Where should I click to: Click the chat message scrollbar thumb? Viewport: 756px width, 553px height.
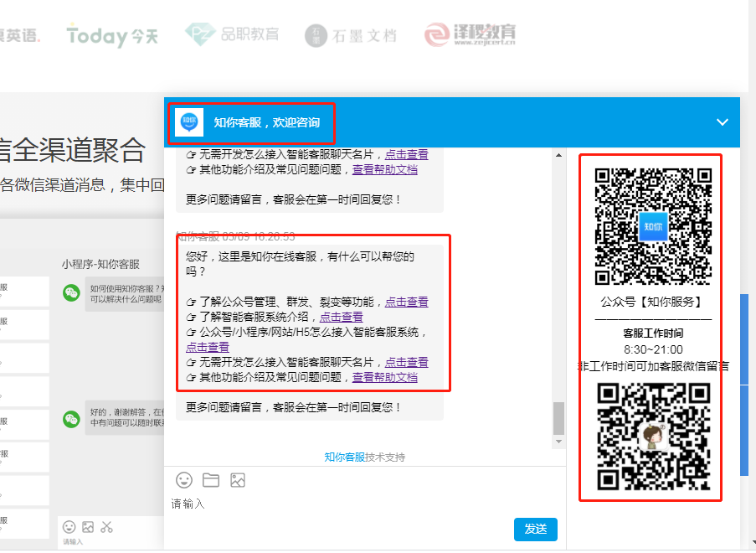[x=558, y=418]
